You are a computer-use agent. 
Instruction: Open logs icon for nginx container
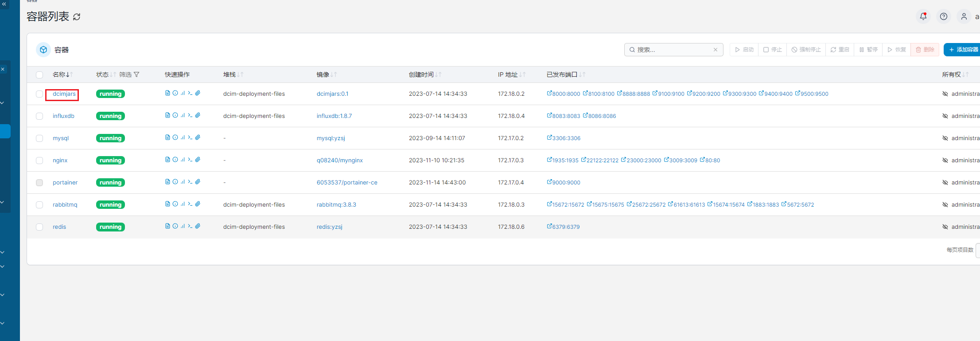click(x=167, y=160)
